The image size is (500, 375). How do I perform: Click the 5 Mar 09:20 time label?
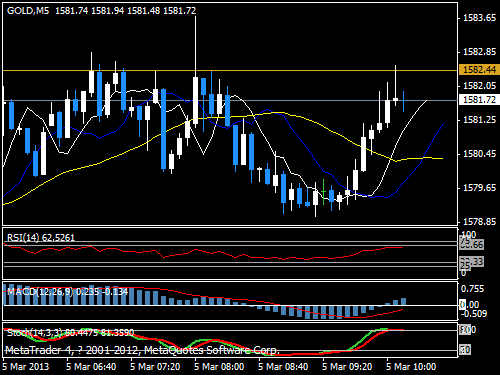point(347,367)
